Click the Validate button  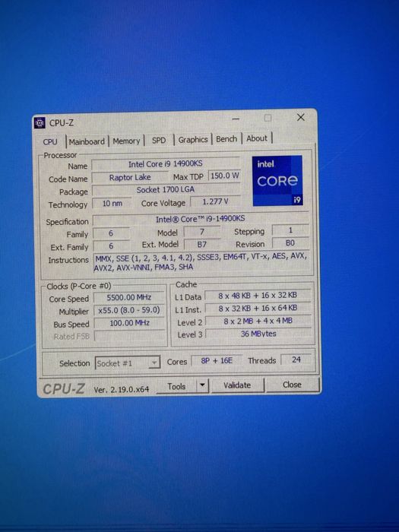point(237,385)
